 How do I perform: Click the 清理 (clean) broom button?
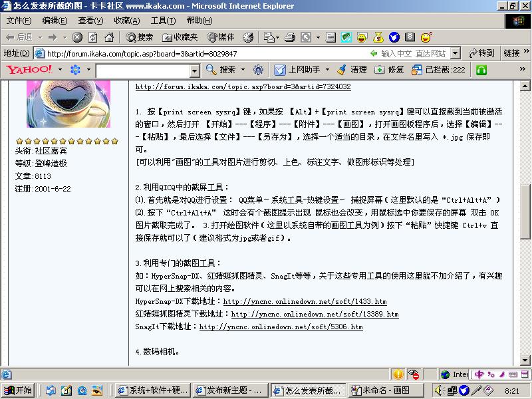coord(352,70)
